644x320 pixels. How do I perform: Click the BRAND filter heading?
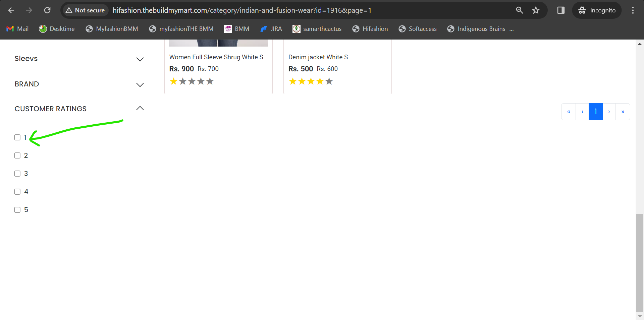pyautogui.click(x=27, y=84)
